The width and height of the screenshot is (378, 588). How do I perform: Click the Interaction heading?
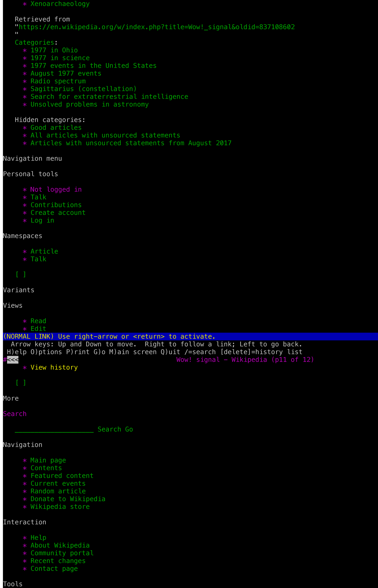pos(25,522)
